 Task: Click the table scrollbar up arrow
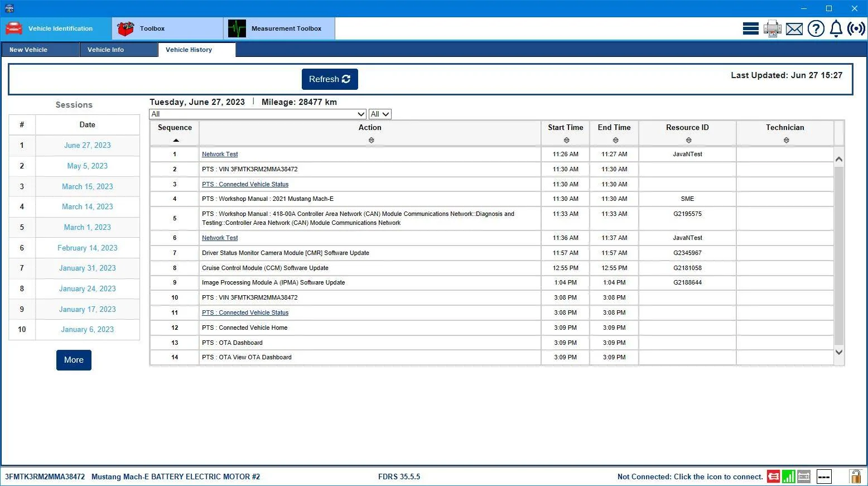click(839, 159)
